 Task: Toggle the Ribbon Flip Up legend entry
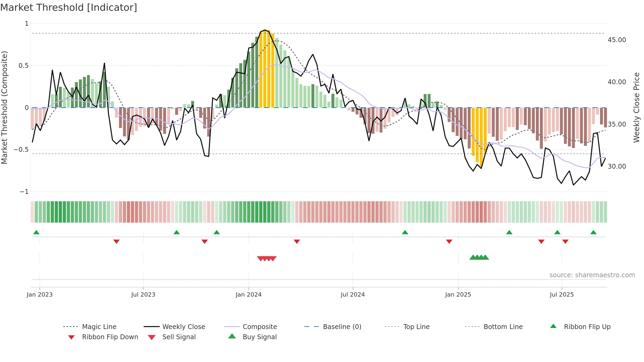(x=580, y=327)
